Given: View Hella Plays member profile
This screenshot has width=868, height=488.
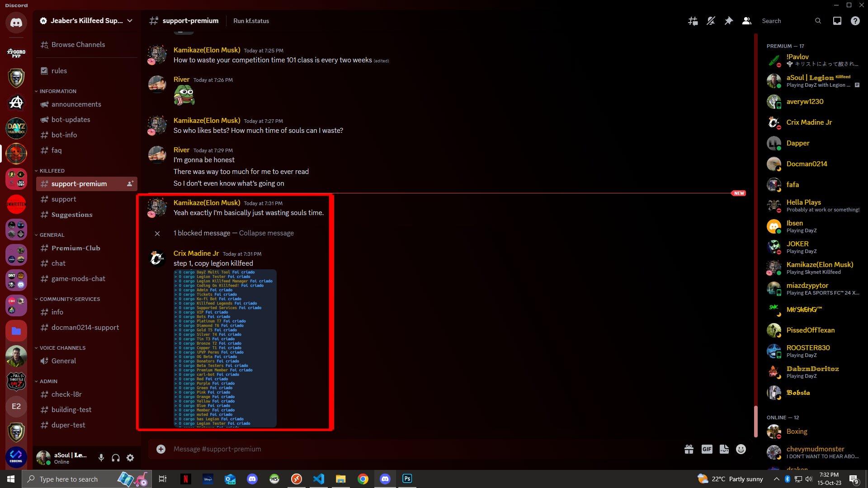Looking at the screenshot, I should point(815,206).
